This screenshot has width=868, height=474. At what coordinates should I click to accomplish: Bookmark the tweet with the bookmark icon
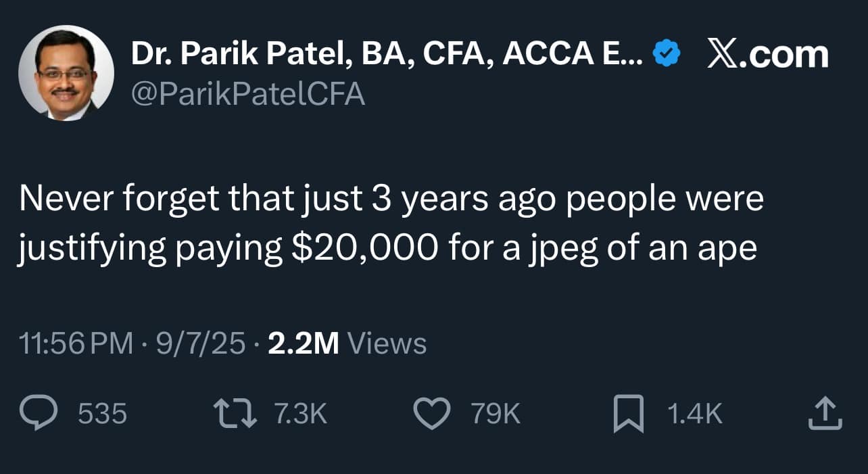coord(627,414)
